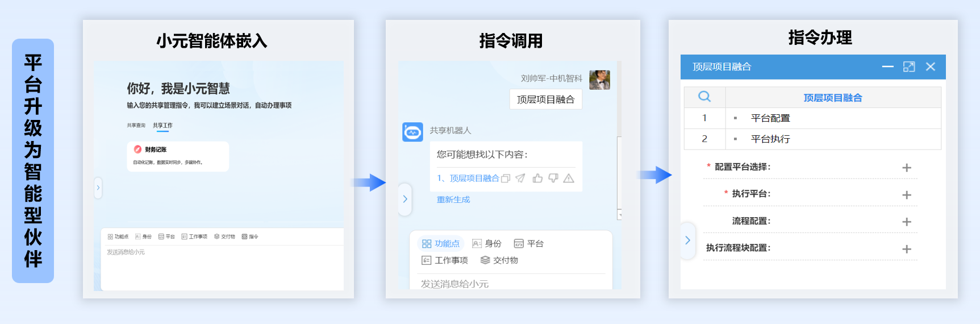The height and width of the screenshot is (324, 980).
Task: Select 交付物 icon in 指令调用 panel toolbar
Action: click(485, 260)
